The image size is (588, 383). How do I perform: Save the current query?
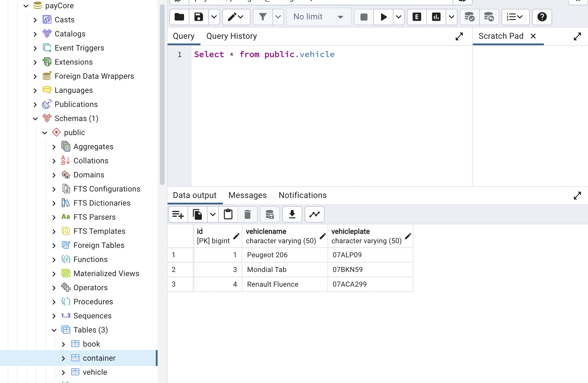pyautogui.click(x=198, y=17)
